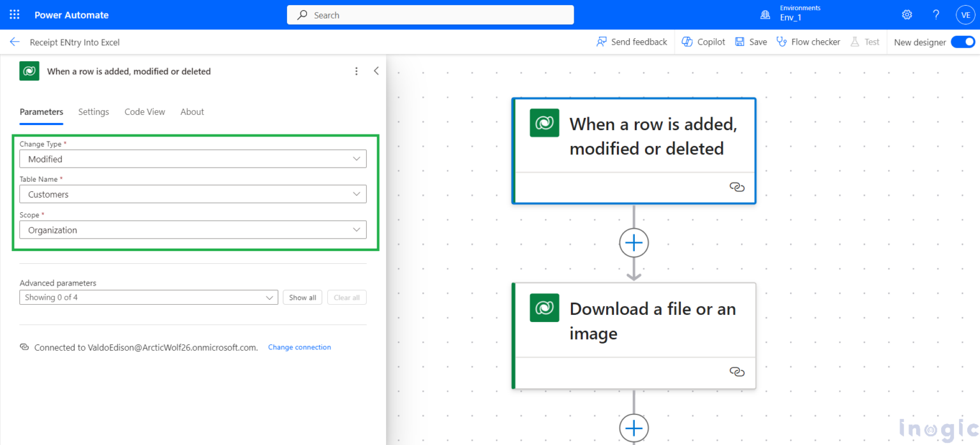Click the connection link icon on Download card
The width and height of the screenshot is (980, 445).
coord(737,372)
